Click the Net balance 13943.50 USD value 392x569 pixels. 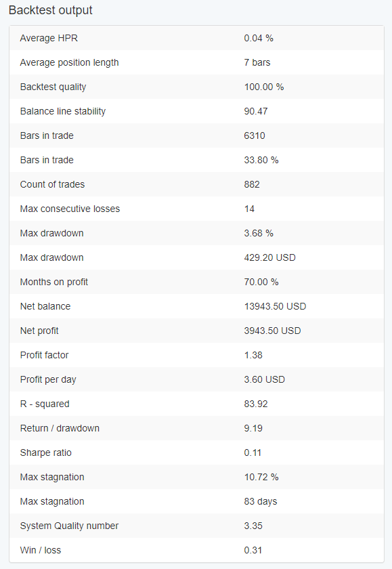click(x=275, y=306)
